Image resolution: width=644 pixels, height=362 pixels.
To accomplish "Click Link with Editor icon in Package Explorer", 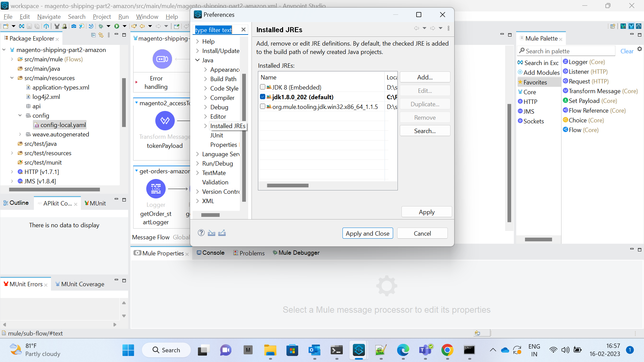I will coord(101,35).
